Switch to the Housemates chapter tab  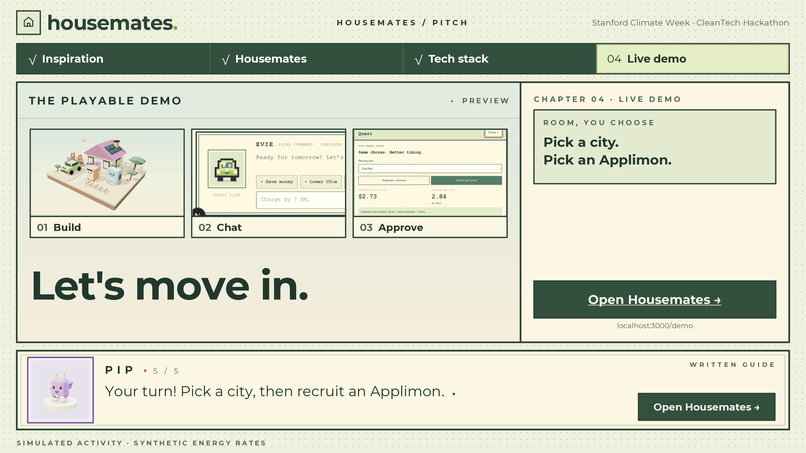tap(306, 59)
